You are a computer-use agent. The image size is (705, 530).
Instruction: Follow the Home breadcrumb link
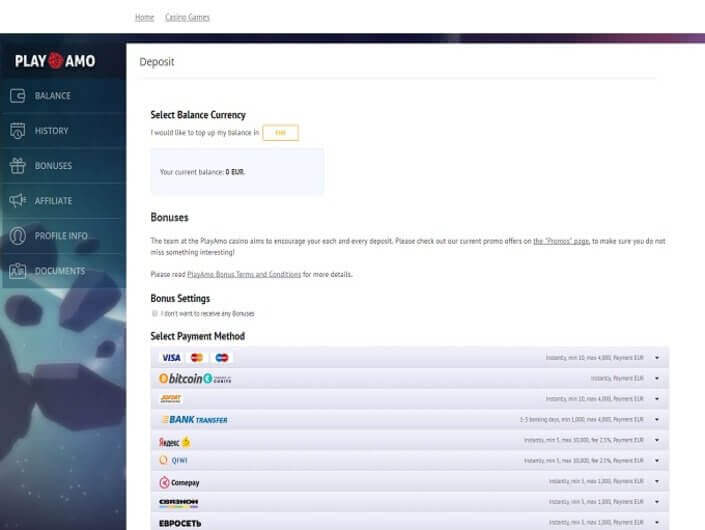(144, 17)
